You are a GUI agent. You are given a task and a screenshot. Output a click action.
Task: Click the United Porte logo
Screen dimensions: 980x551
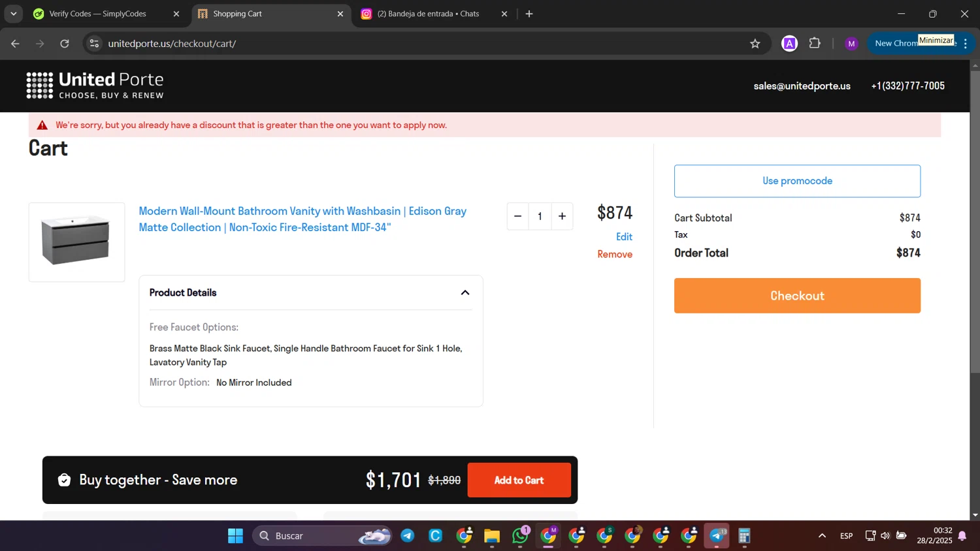point(95,86)
